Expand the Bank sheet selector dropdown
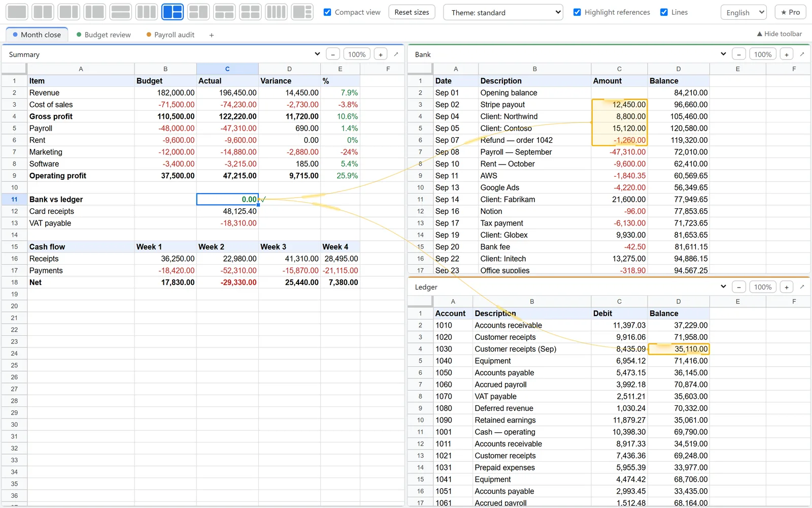Viewport: 812px width, 508px height. 723,54
